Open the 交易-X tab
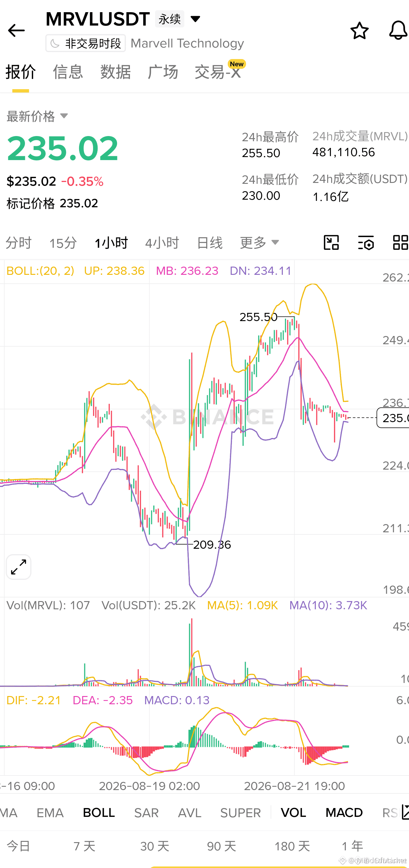Screen dimensions: 409x868 coord(218,72)
